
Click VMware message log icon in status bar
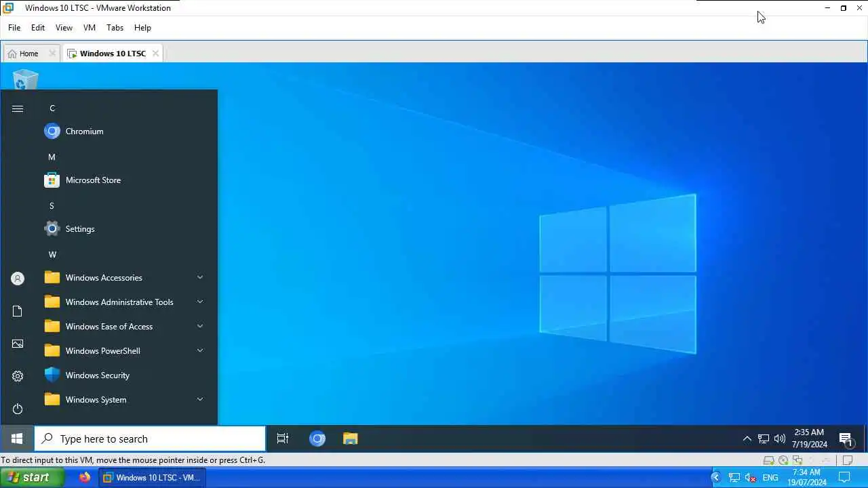[x=848, y=460]
